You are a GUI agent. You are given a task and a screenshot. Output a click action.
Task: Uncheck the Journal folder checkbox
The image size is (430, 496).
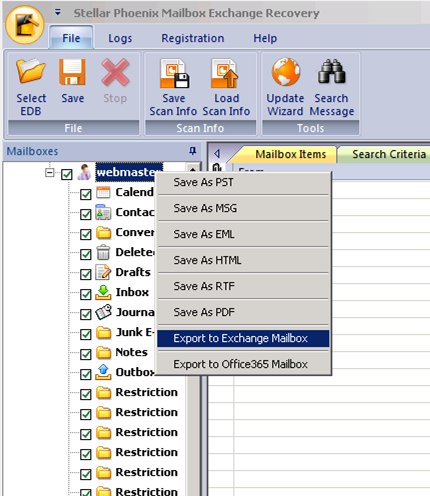tap(86, 314)
